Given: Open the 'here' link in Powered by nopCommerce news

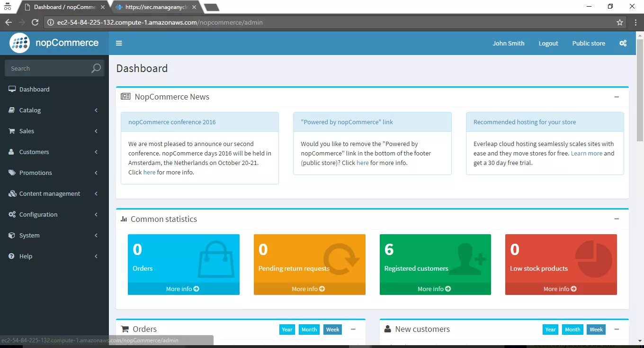Looking at the screenshot, I should pos(363,163).
